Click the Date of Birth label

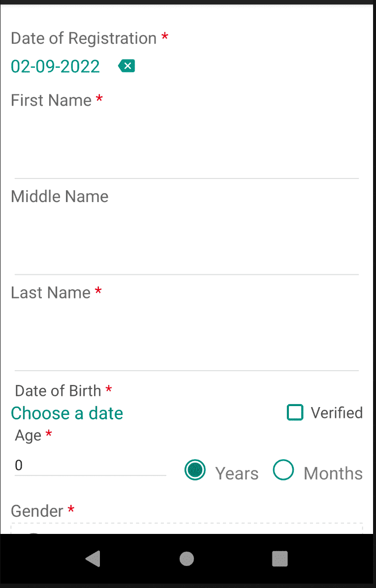58,391
